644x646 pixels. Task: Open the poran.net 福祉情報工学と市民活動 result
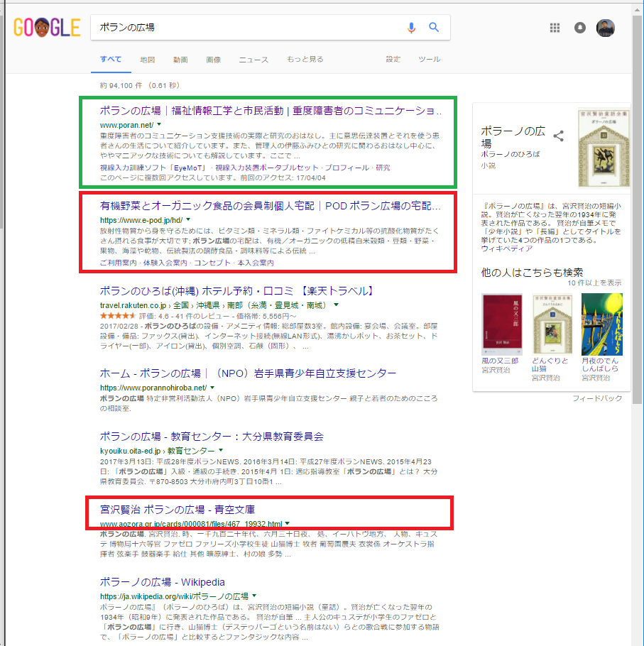coord(271,111)
